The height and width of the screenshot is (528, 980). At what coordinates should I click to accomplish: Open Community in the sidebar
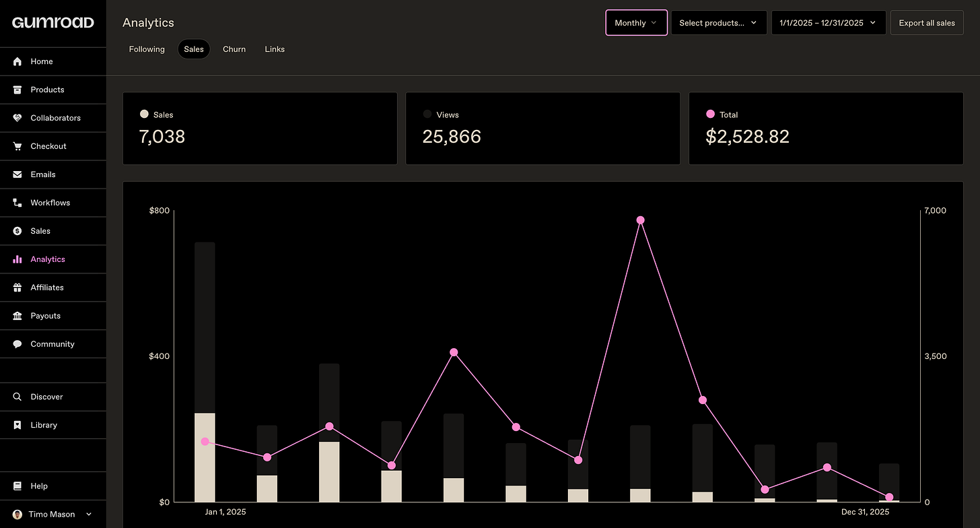pos(53,344)
